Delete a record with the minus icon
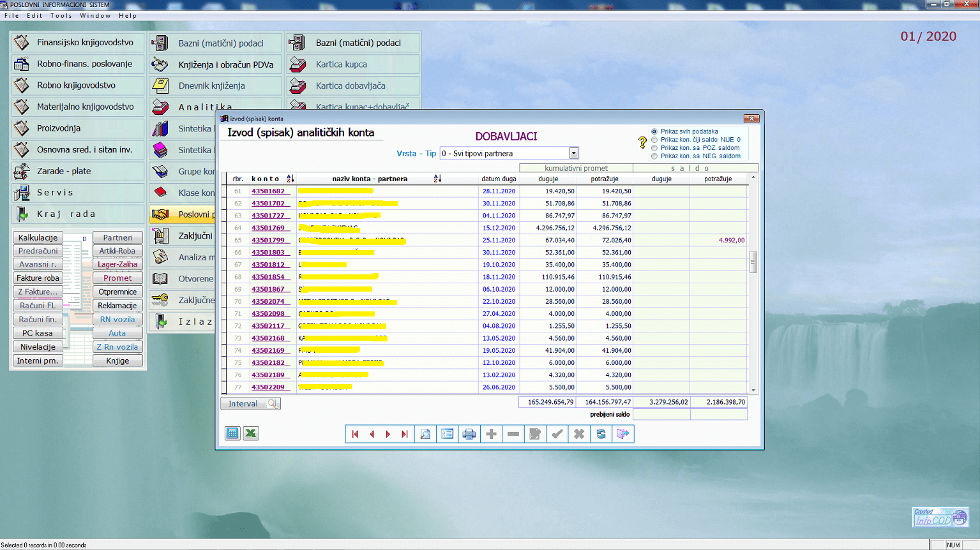This screenshot has height=550, width=980. coord(513,434)
